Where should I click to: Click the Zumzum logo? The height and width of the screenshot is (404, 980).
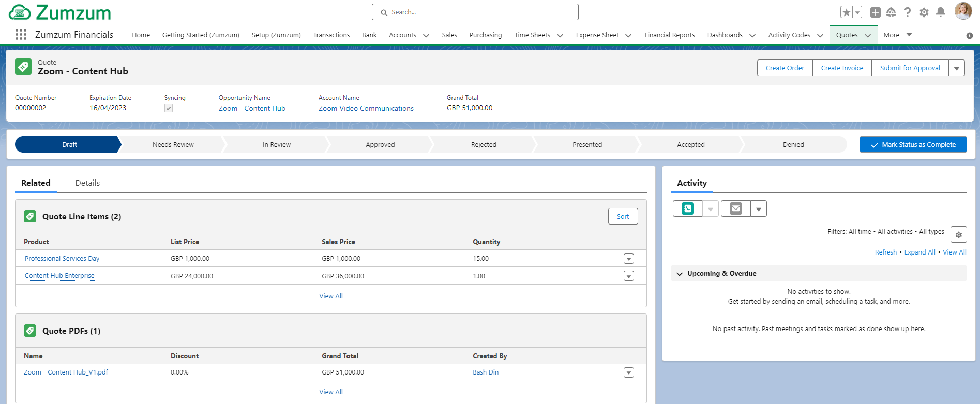pos(60,12)
